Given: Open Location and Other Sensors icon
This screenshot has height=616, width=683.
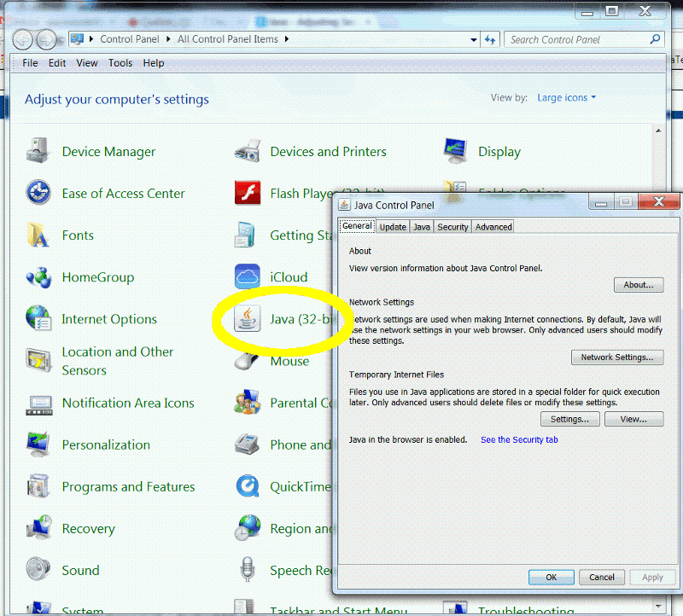Looking at the screenshot, I should pos(38,360).
